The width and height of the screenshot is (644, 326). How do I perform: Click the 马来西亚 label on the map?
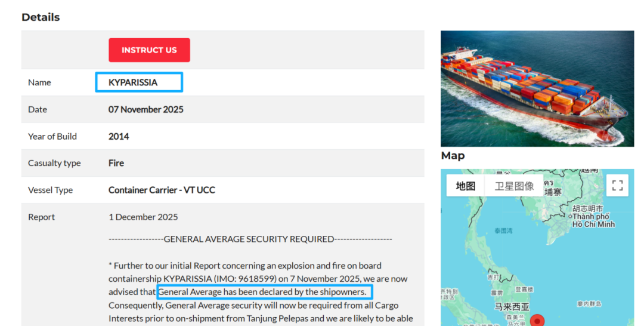tap(511, 306)
